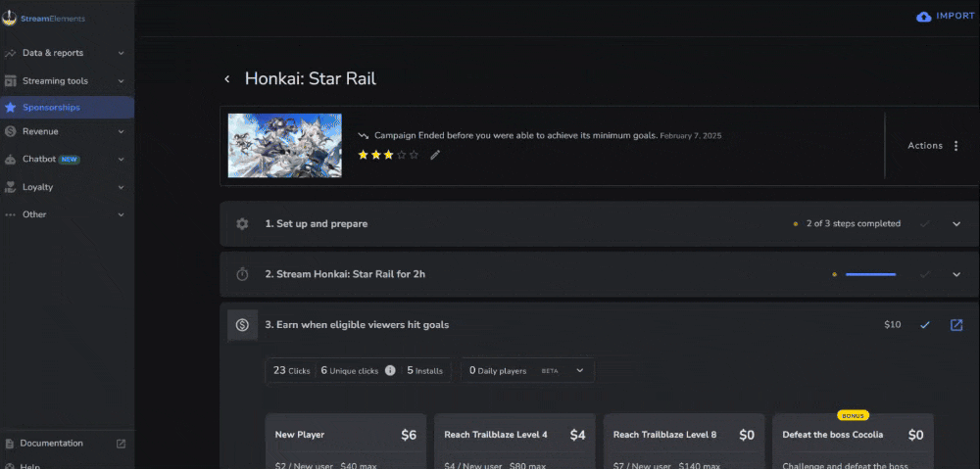
Task: Expand the Data & reports menu chevron
Action: coord(122,53)
